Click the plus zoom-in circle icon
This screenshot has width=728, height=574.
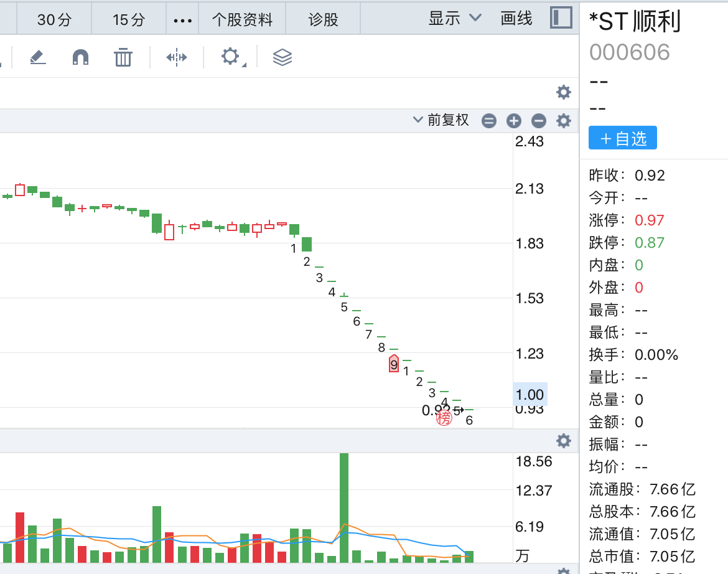pyautogui.click(x=513, y=121)
